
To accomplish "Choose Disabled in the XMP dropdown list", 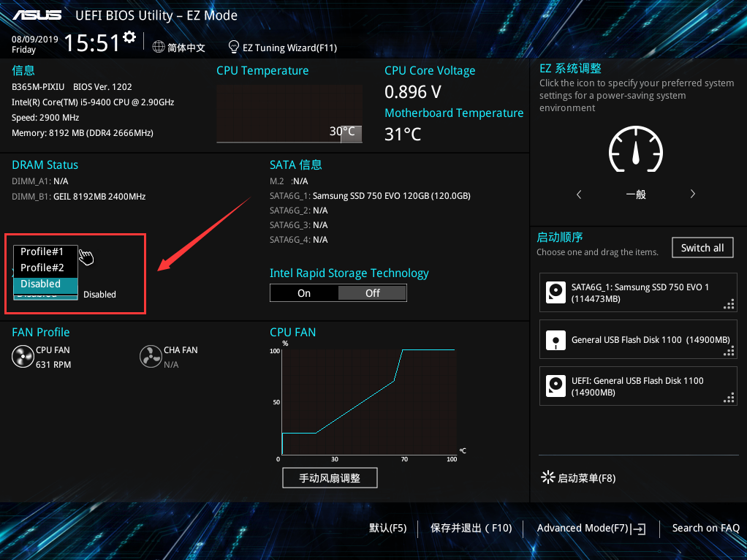I will point(45,284).
